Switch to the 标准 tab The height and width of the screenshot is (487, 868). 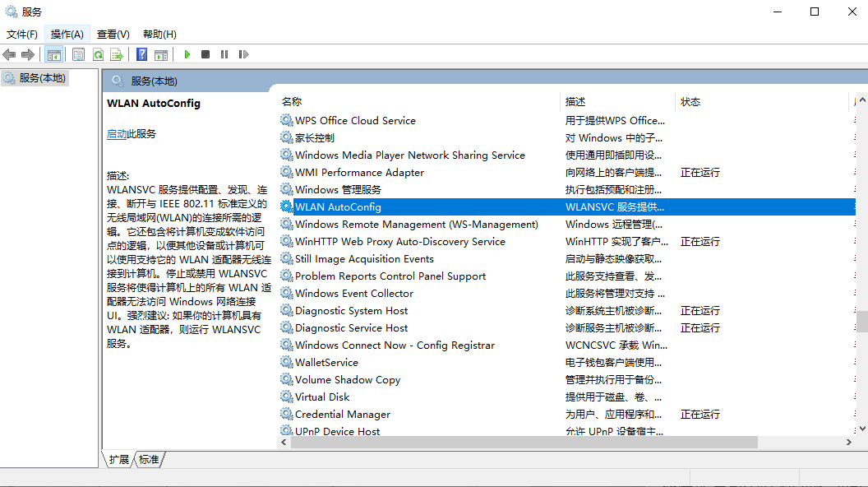click(x=148, y=460)
